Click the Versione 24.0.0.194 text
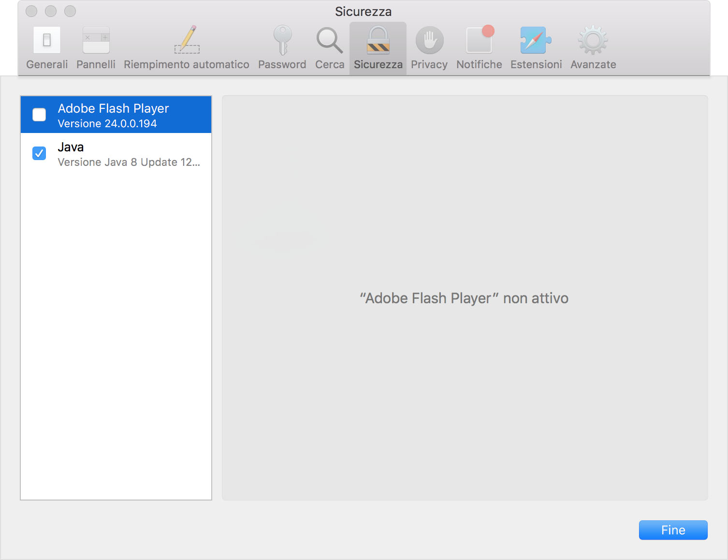The height and width of the screenshot is (560, 728). (107, 124)
